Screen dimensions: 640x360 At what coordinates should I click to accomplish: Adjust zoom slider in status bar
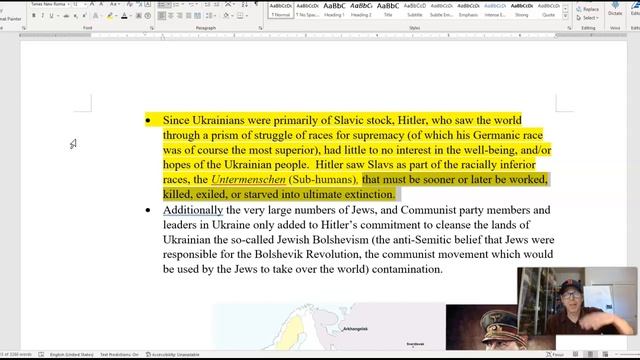pos(629,354)
